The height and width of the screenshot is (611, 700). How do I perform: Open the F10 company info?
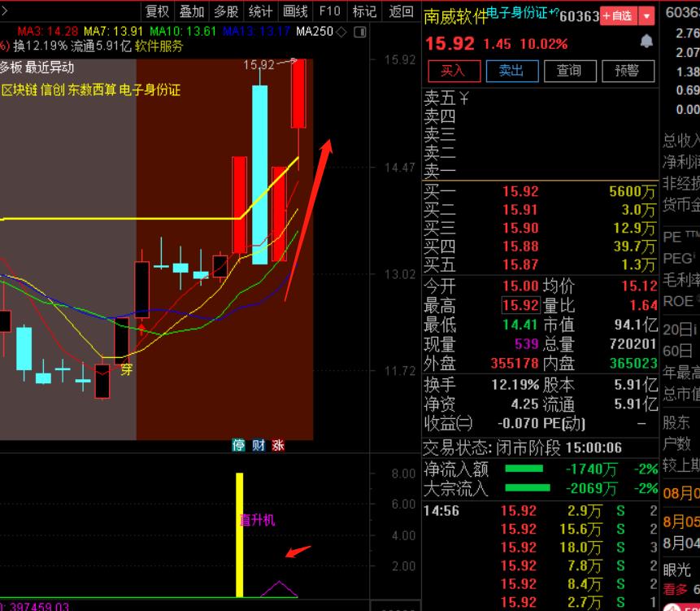pyautogui.click(x=329, y=11)
